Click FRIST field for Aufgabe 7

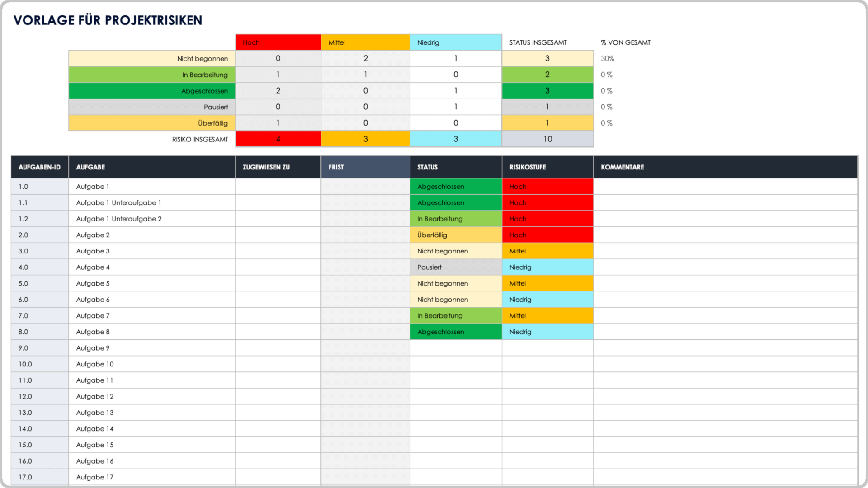366,316
